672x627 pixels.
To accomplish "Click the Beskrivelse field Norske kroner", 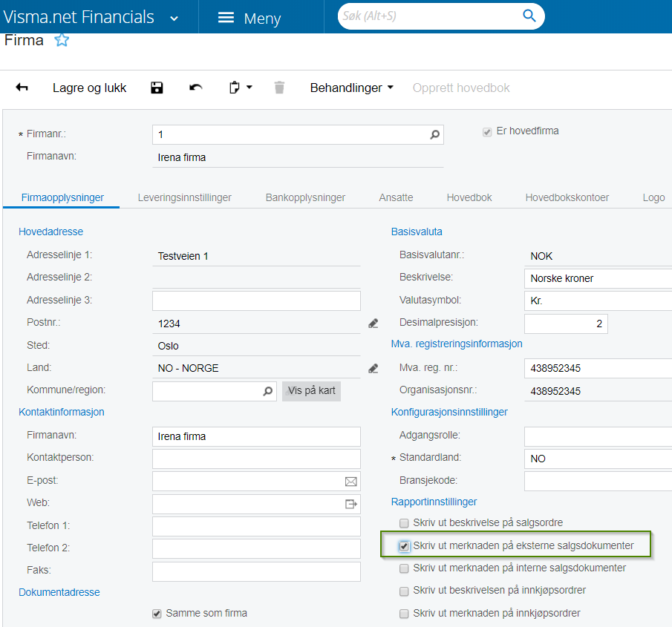I will tap(598, 278).
